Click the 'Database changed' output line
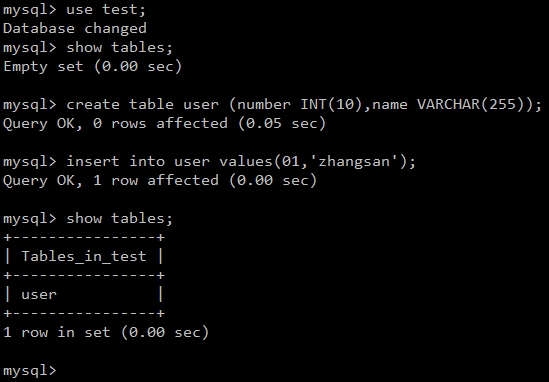 click(75, 28)
